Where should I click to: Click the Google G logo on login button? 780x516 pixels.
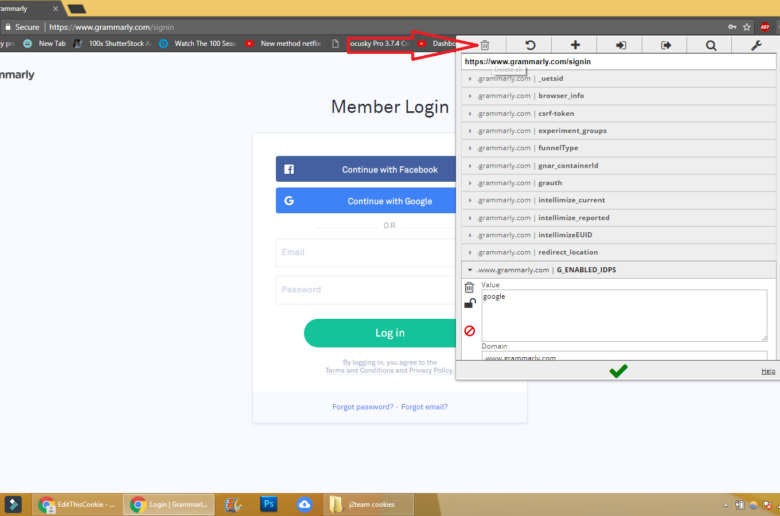pyautogui.click(x=289, y=201)
